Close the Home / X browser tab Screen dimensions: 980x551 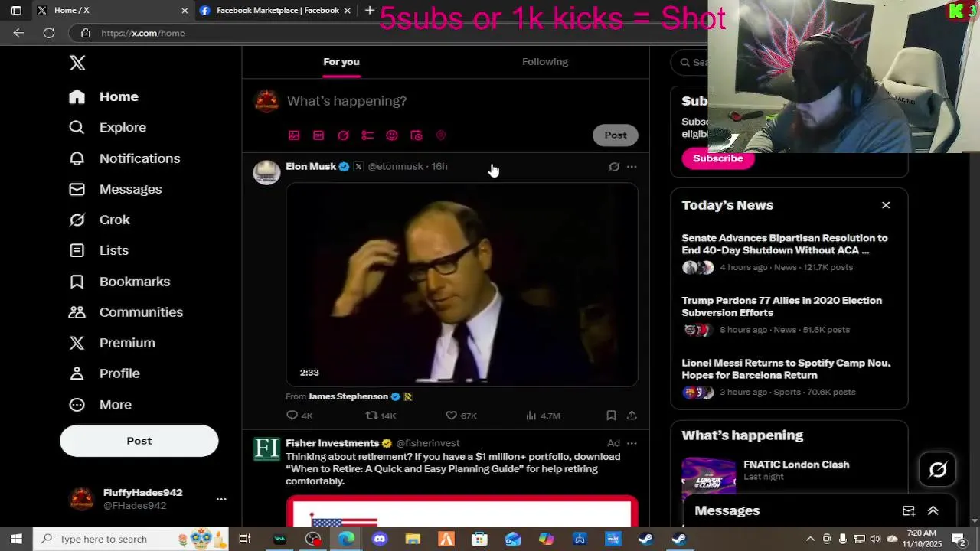(185, 11)
